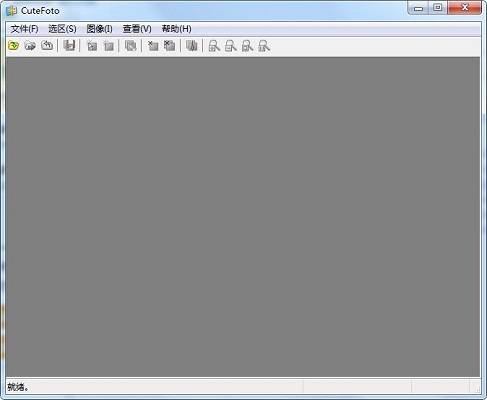This screenshot has width=487, height=400.
Task: Click the folder icon with left-curved arrow
Action: click(x=47, y=46)
